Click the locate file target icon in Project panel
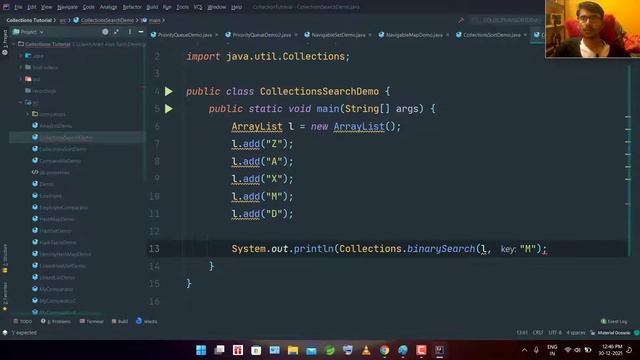Image resolution: width=640 pixels, height=360 pixels. click(105, 32)
